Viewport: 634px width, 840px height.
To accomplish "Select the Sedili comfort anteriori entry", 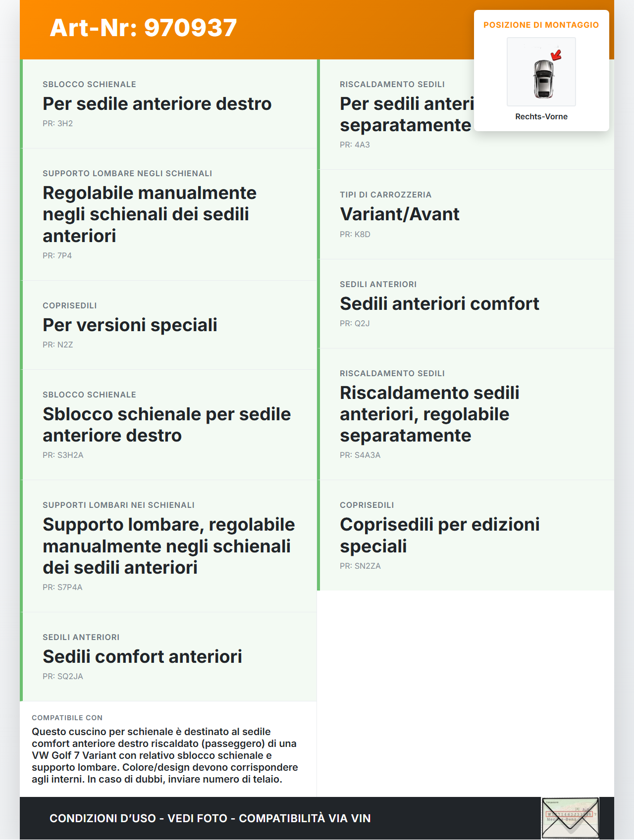I will (x=142, y=657).
